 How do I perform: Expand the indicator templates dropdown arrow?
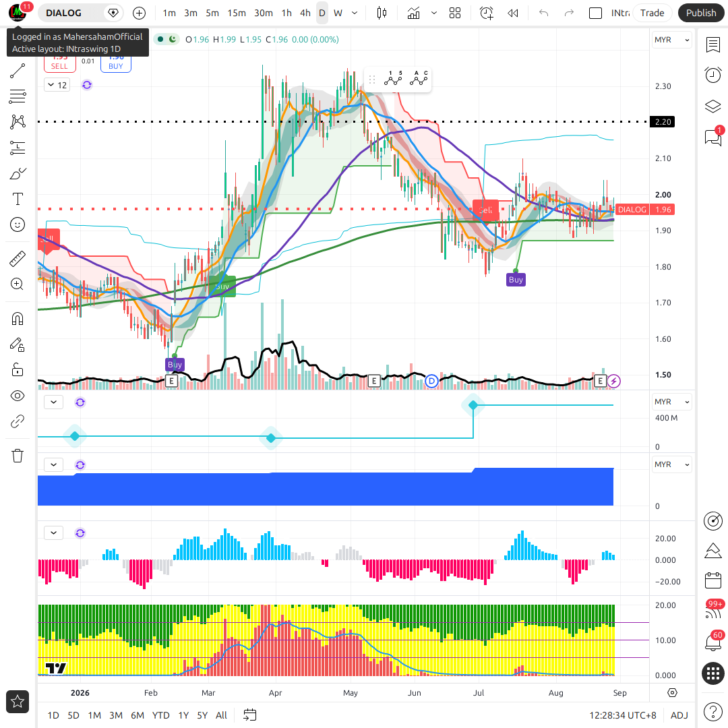point(434,13)
